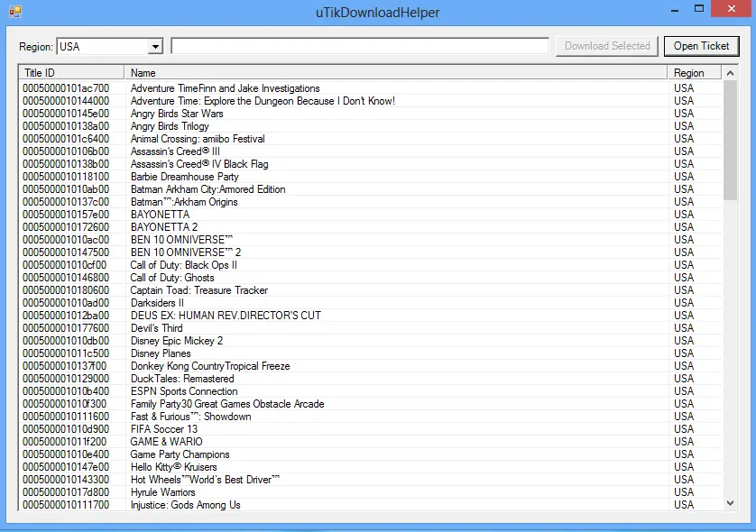Select the ESPN Sports Connection row
Viewport: 756px width, 532px height.
tap(370, 391)
